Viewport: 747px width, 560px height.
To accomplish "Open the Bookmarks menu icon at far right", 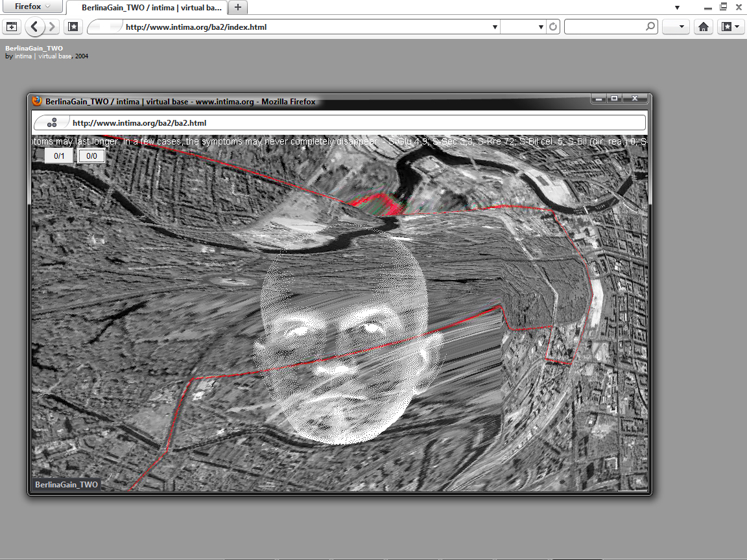I will tap(730, 27).
